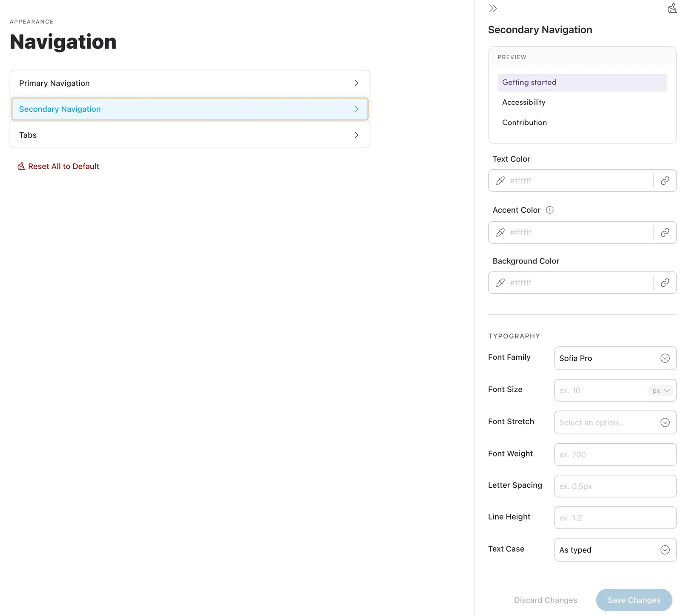Click Reset All to Default

pos(58,166)
